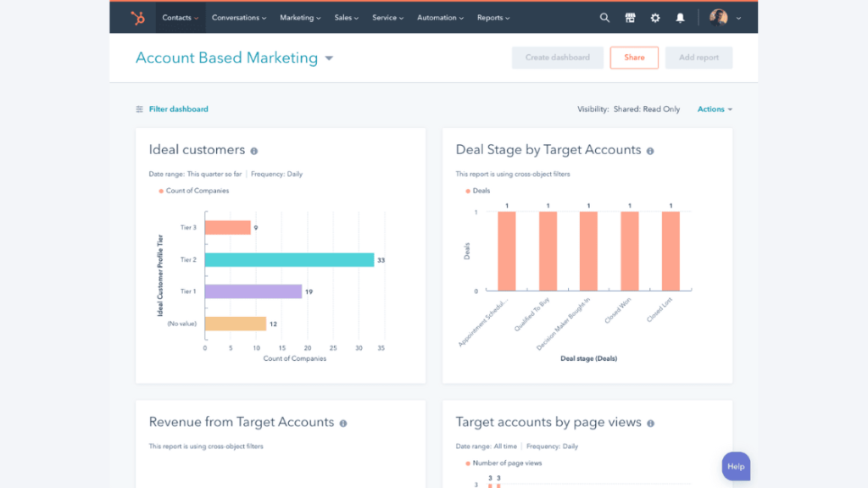Open the search icon in the navbar
868x488 pixels.
[x=604, y=17]
